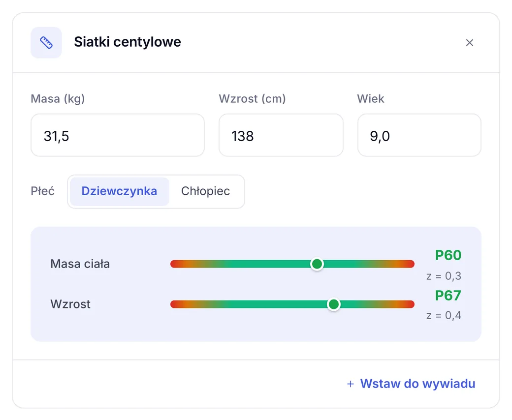Click the Wzrost (cm) field label
512x420 pixels.
coord(252,98)
